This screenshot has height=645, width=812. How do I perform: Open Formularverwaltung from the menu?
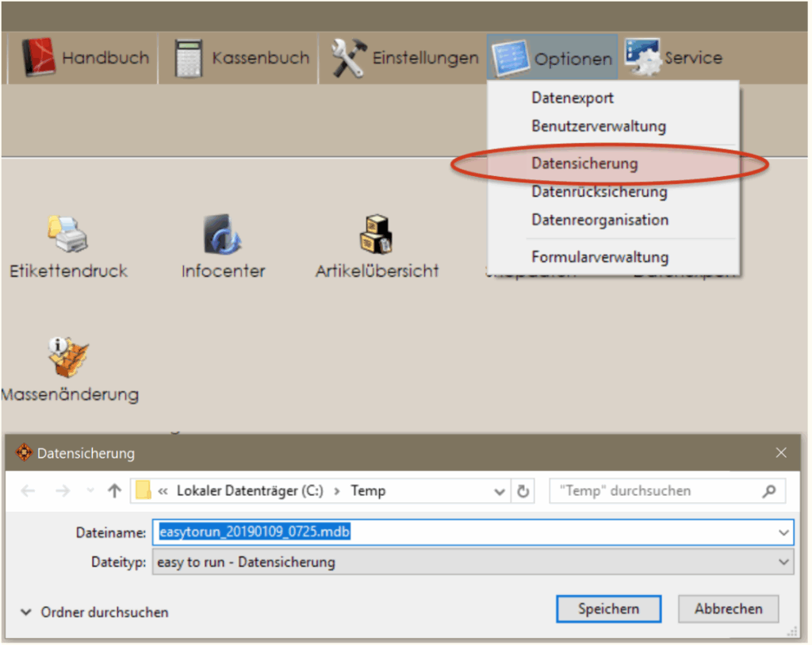pos(599,257)
